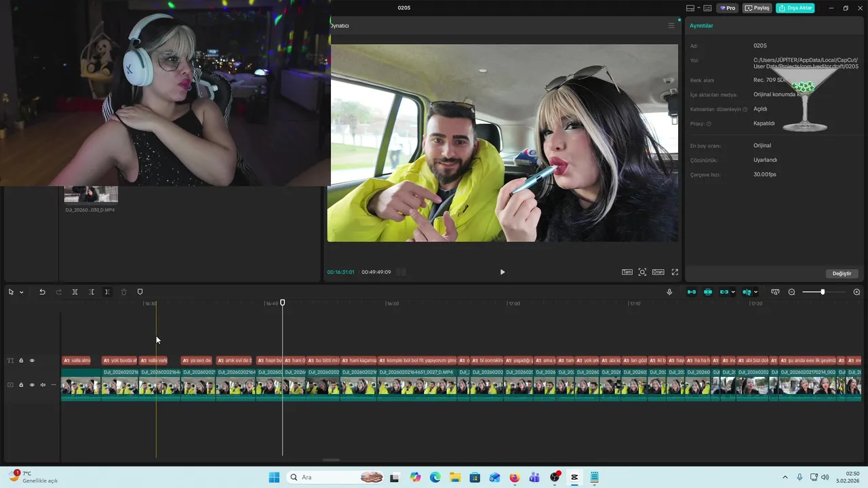The height and width of the screenshot is (488, 868).
Task: Click the Pro upgrade badge
Action: pos(728,8)
